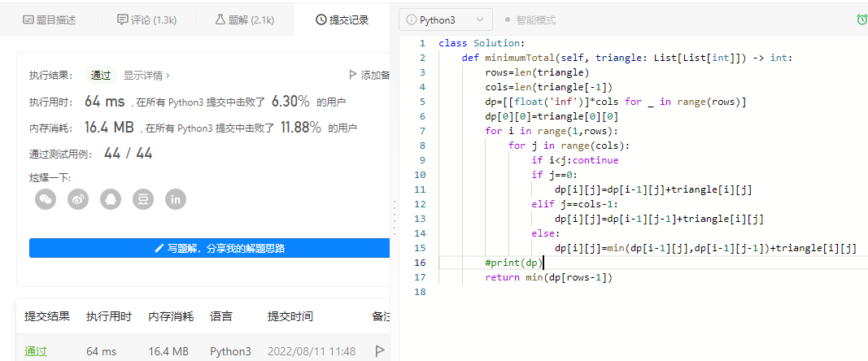Viewport: 868px width, 361px height.
Task: Click the 11.88% memory percentile value
Action: 301,128
